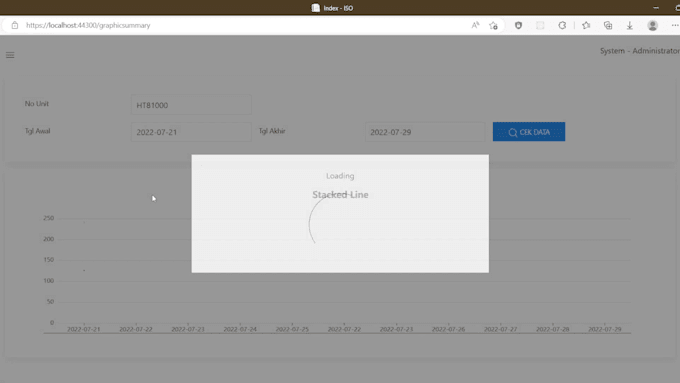The width and height of the screenshot is (680, 383).
Task: Click the 50 y-axis value
Action: pyautogui.click(x=50, y=301)
